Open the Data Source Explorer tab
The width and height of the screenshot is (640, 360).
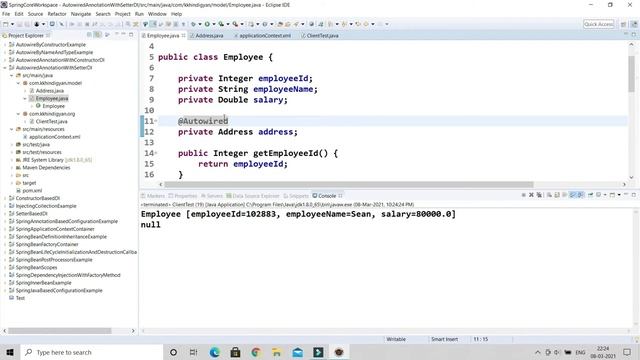[253, 196]
